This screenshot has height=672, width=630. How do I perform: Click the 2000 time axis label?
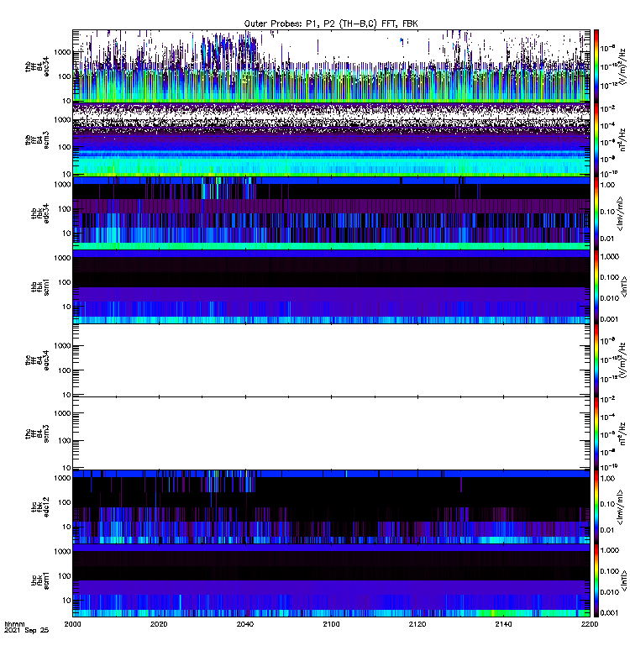pyautogui.click(x=72, y=624)
